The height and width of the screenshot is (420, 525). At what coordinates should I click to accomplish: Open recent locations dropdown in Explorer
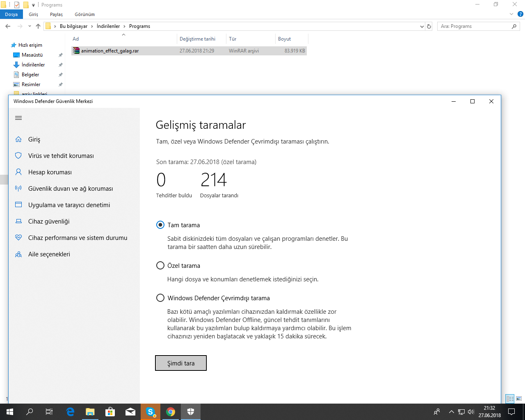pos(30,26)
